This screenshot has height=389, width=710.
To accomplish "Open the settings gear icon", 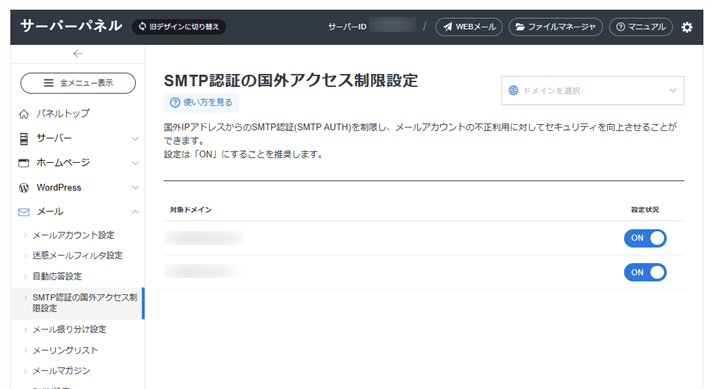I will [687, 27].
